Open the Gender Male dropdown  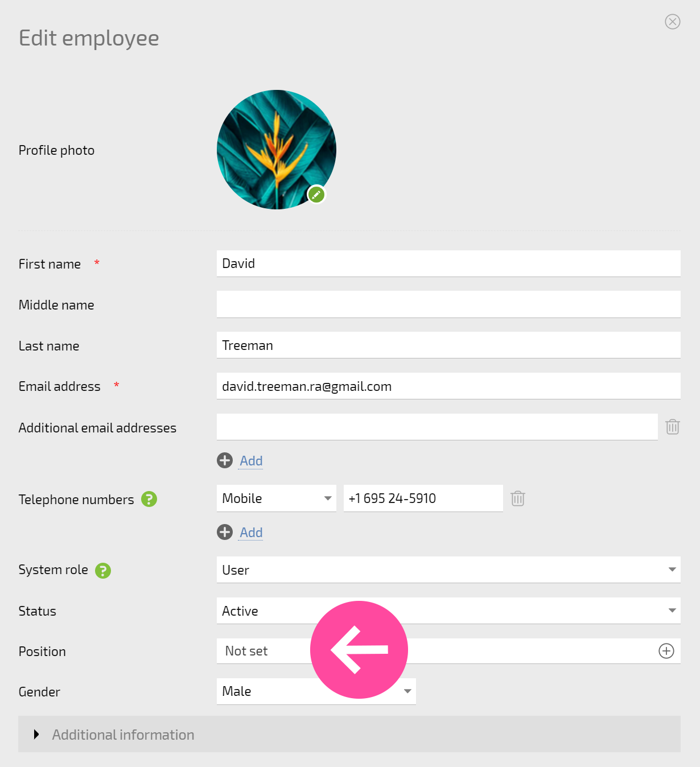coord(316,691)
